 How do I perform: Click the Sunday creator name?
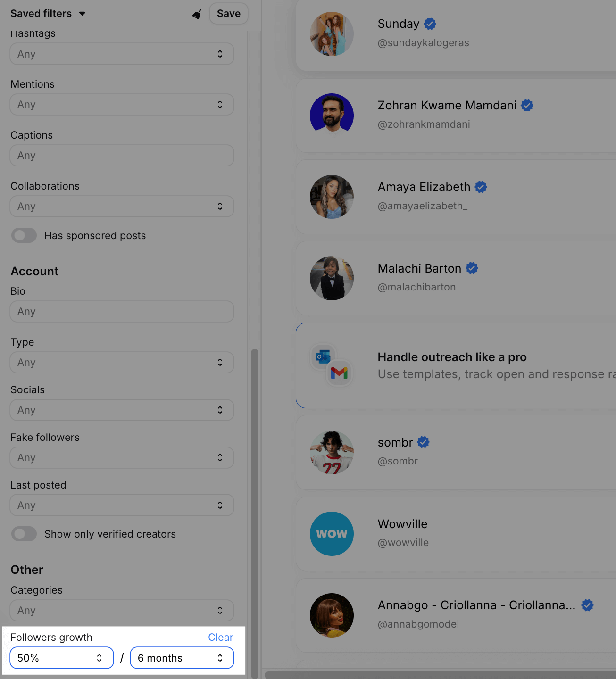pos(399,24)
